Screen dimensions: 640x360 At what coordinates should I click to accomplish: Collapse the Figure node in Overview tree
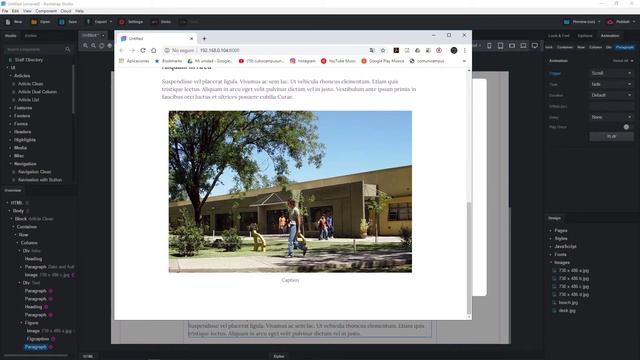pos(21,323)
